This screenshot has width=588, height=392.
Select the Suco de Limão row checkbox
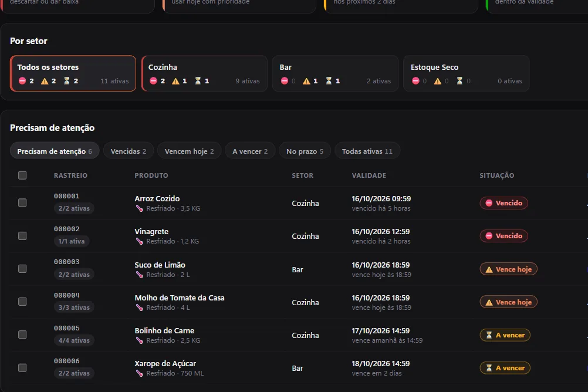tap(22, 269)
